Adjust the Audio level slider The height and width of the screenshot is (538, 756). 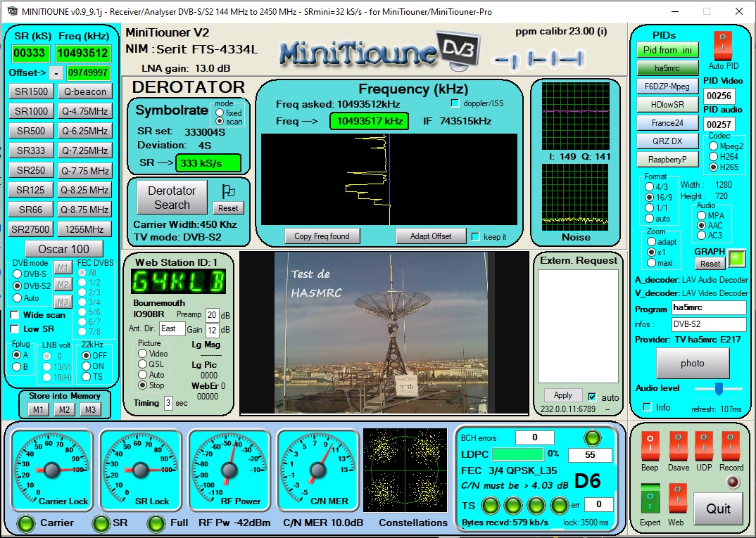[x=719, y=389]
